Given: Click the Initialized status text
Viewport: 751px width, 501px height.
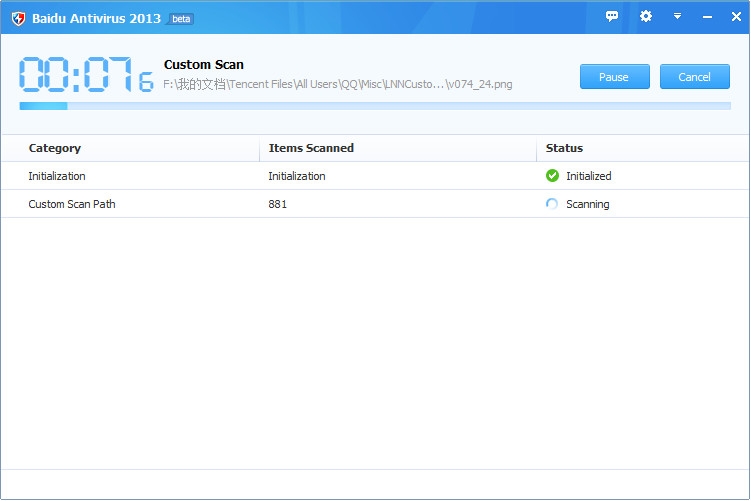Looking at the screenshot, I should tap(589, 176).
